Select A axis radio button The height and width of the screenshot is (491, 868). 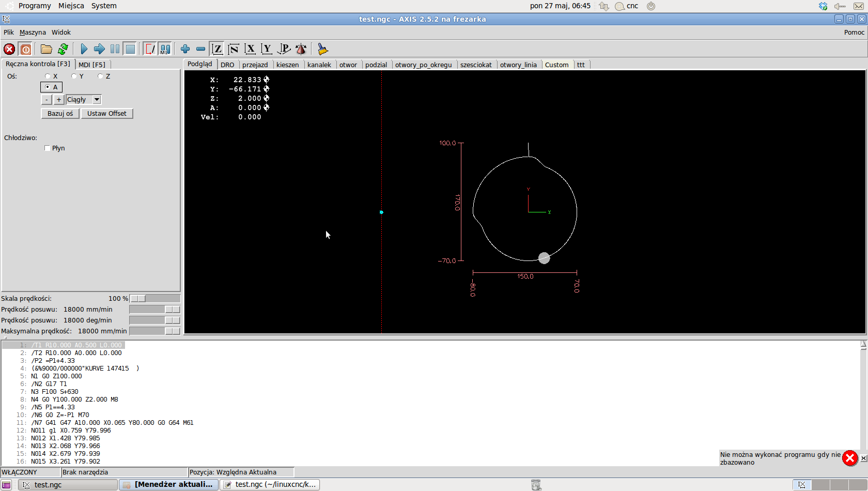51,87
